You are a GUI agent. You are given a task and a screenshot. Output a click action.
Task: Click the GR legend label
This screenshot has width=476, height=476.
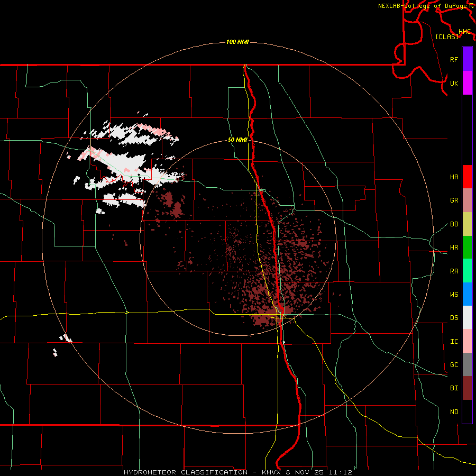coord(454,200)
